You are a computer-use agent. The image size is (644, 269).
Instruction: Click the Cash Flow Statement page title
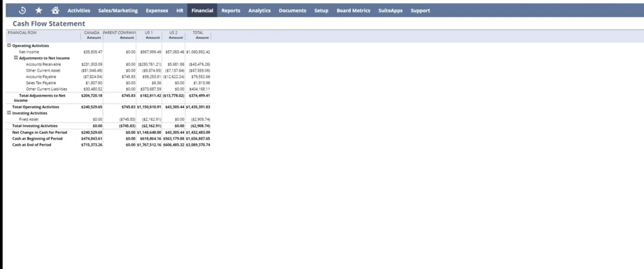49,24
